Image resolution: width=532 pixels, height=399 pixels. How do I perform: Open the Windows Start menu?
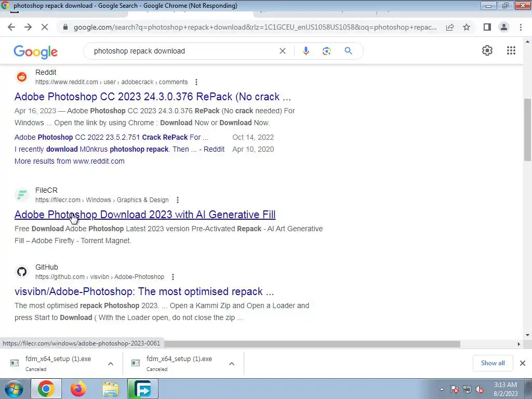14,389
